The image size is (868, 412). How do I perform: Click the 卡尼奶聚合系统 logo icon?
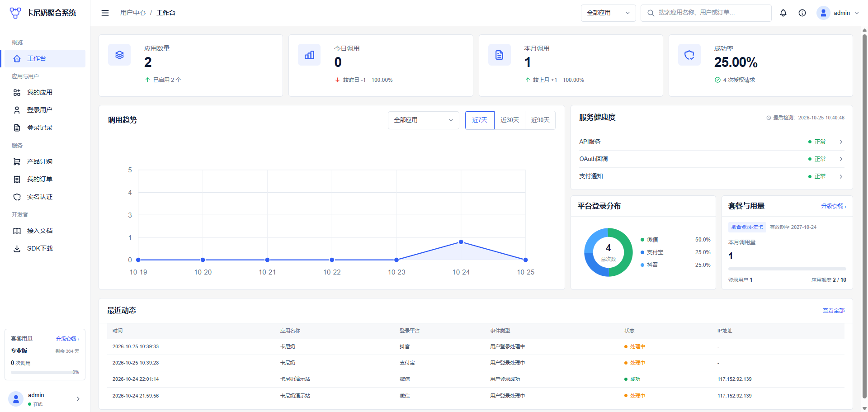pos(15,13)
